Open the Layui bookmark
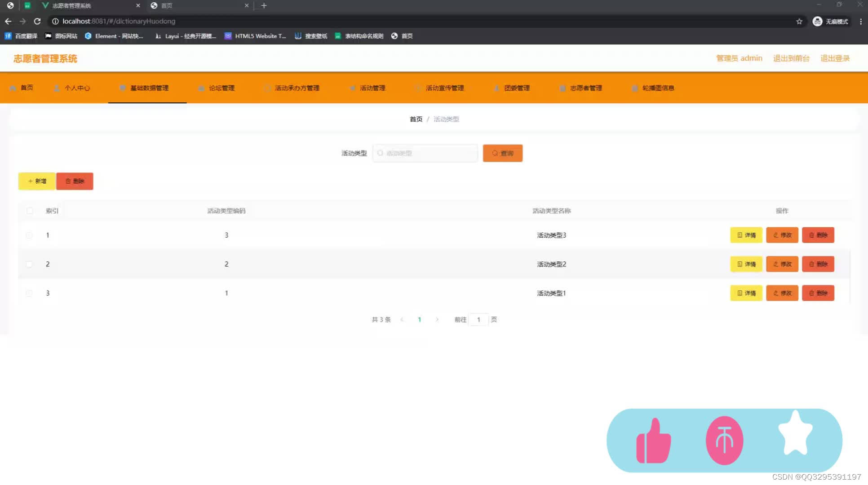This screenshot has height=485, width=868. [x=186, y=36]
